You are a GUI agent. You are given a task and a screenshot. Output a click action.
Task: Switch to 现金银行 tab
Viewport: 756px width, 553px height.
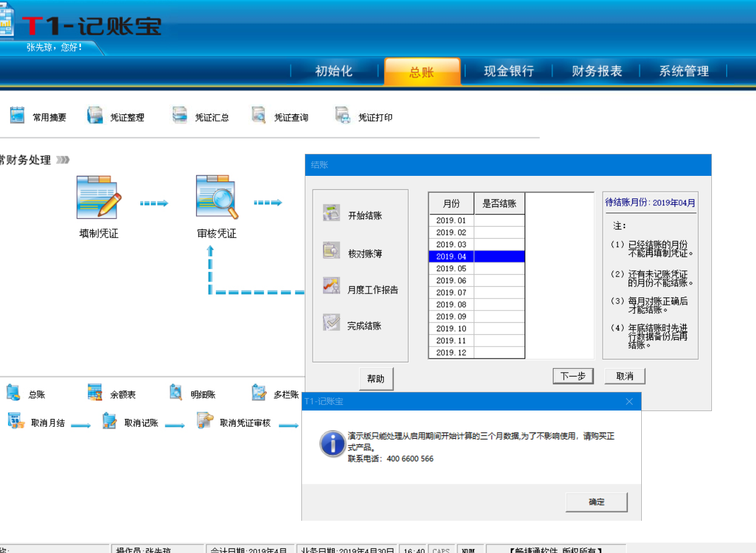point(509,71)
